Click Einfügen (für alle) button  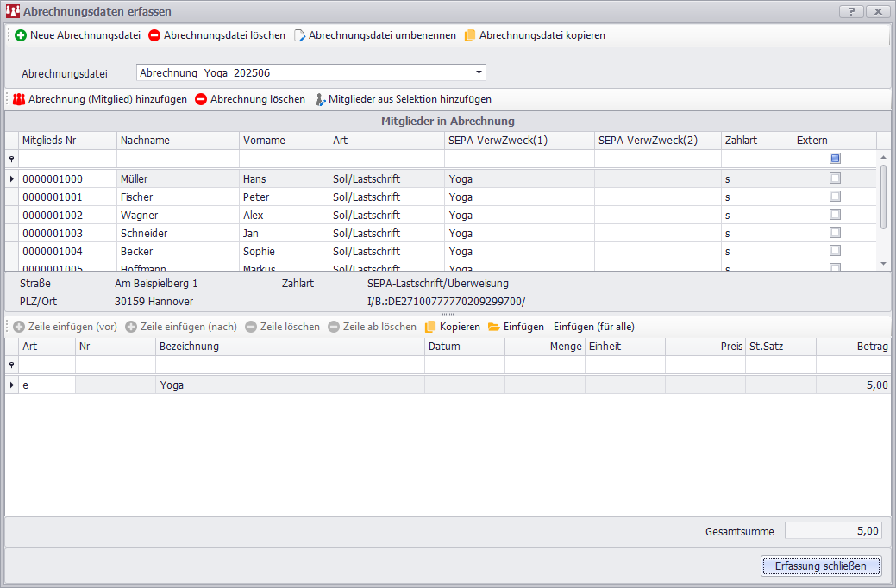coord(593,327)
